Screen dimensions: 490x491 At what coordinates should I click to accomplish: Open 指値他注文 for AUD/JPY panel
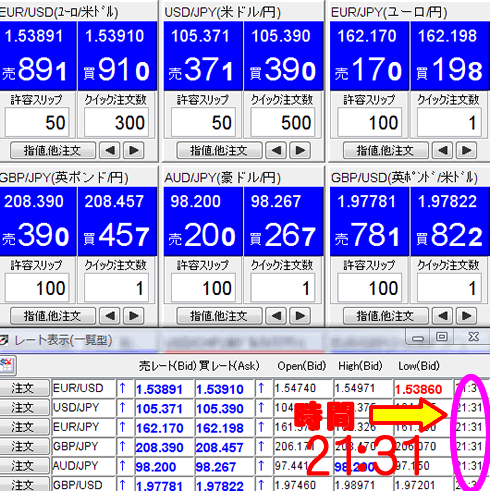[219, 316]
